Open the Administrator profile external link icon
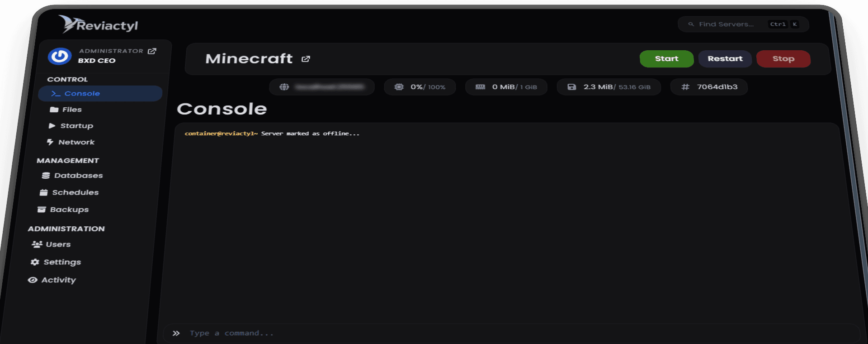The width and height of the screenshot is (868, 344). click(x=152, y=51)
